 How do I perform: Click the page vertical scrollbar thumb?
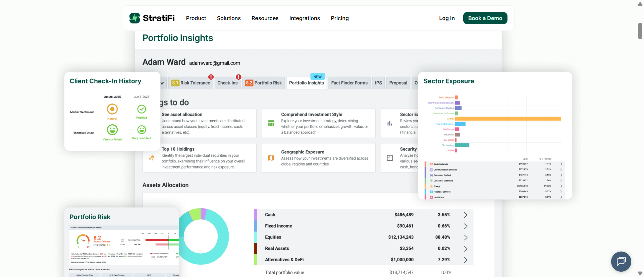pyautogui.click(x=640, y=31)
